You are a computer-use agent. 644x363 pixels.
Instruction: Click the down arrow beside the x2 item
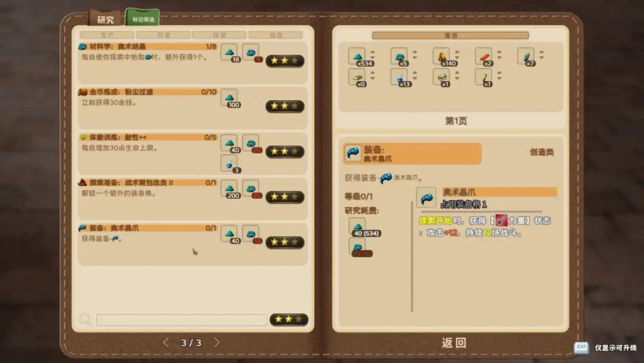coord(500,58)
